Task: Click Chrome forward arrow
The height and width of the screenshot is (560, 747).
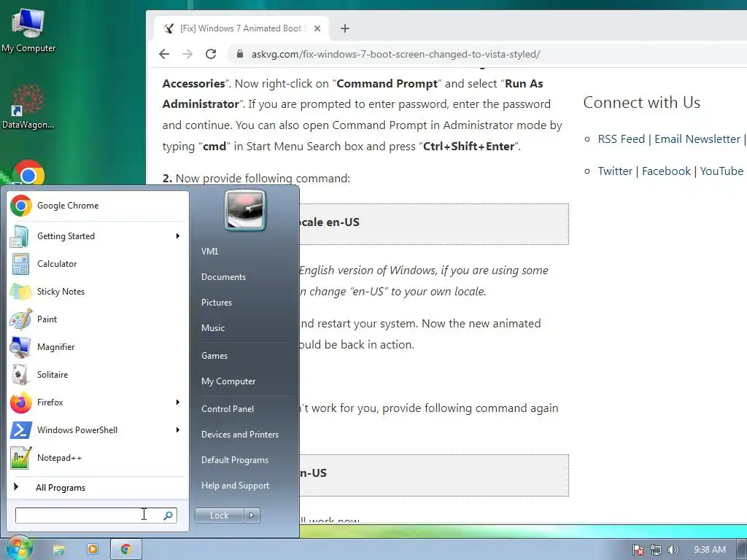Action: [187, 54]
